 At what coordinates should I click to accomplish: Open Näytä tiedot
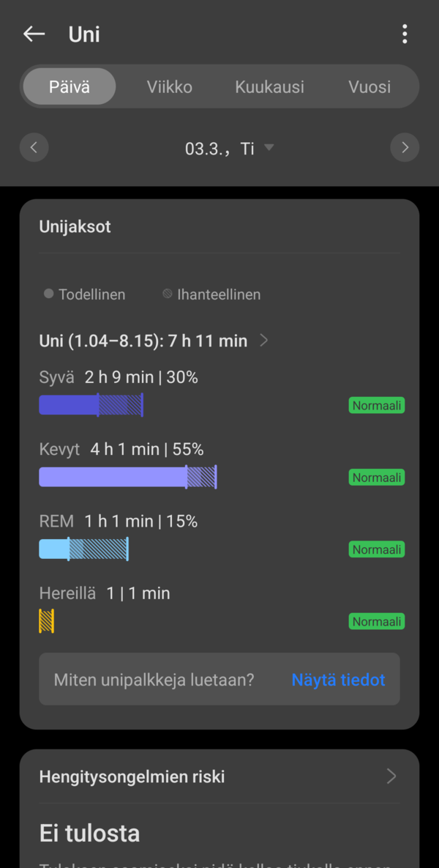point(338,679)
